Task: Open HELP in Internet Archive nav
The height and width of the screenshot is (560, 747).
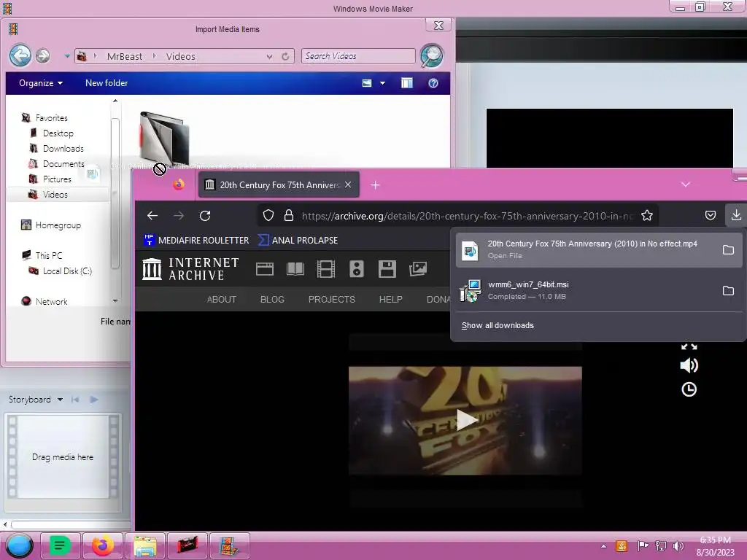Action: 391,299
